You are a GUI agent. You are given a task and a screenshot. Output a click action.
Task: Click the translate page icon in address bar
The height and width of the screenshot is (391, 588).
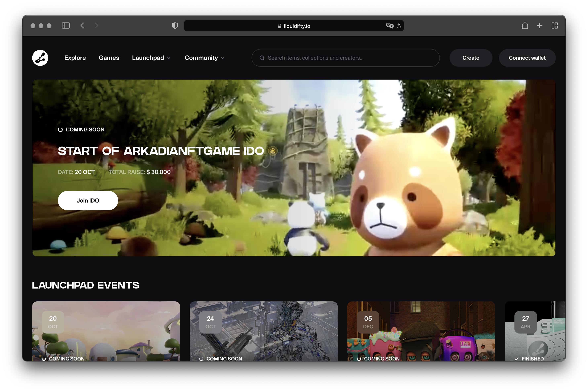click(389, 26)
